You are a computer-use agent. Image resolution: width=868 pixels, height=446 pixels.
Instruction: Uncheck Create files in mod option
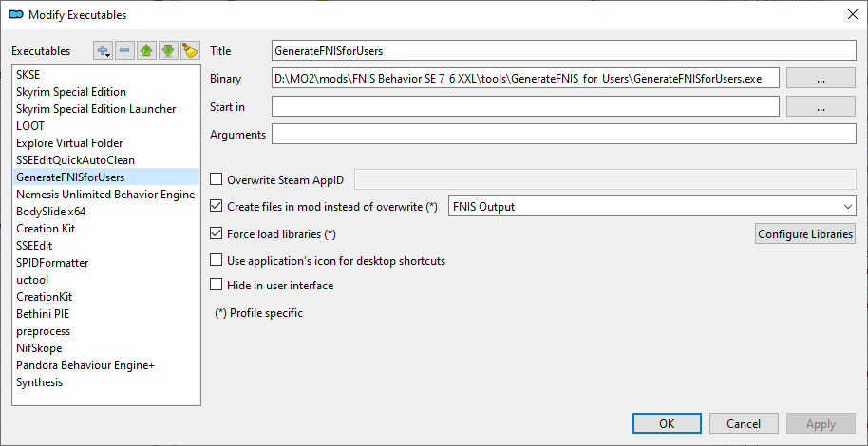(x=216, y=207)
